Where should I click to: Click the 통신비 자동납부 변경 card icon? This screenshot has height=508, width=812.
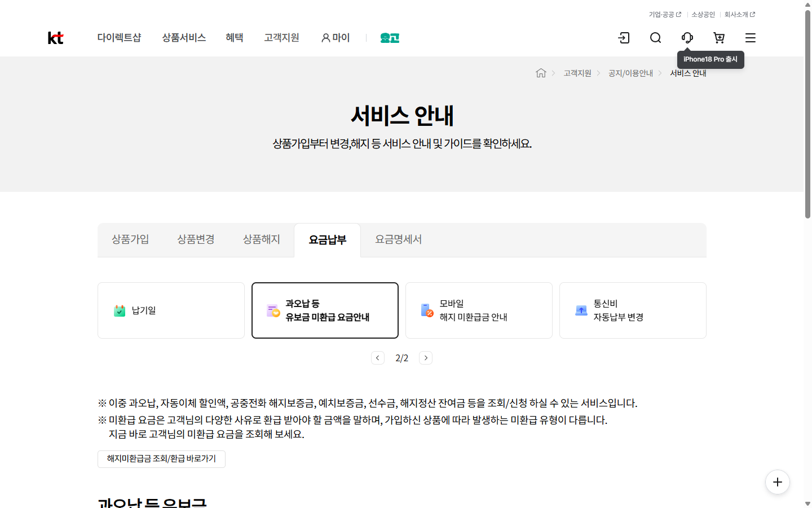581,310
